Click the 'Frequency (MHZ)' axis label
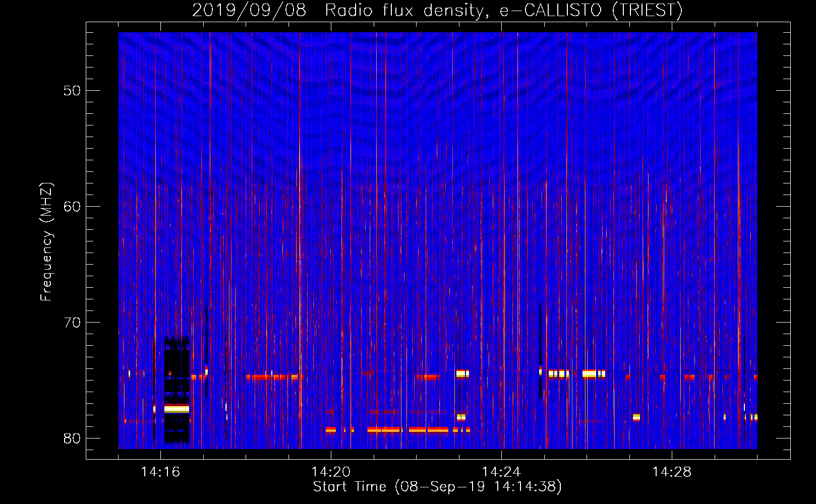816x504 pixels. (x=46, y=242)
